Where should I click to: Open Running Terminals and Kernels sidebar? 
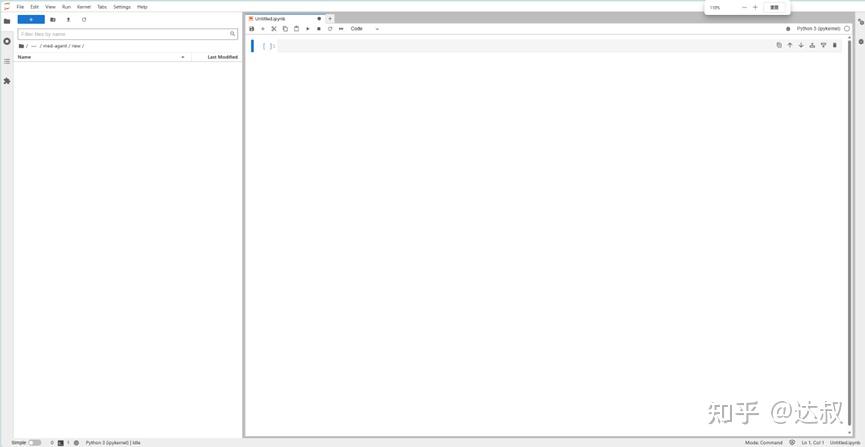7,41
